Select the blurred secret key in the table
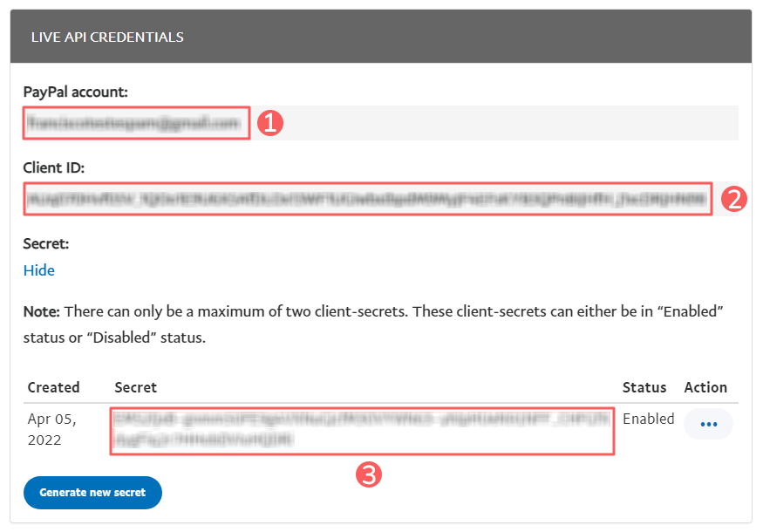 pos(362,430)
